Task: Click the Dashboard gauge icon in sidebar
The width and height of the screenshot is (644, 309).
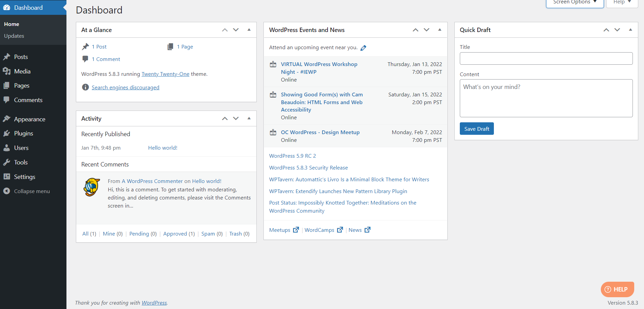Action: (7, 7)
